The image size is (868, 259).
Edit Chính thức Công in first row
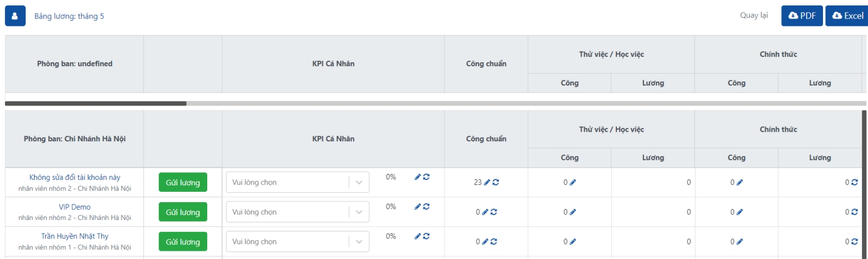click(x=740, y=183)
